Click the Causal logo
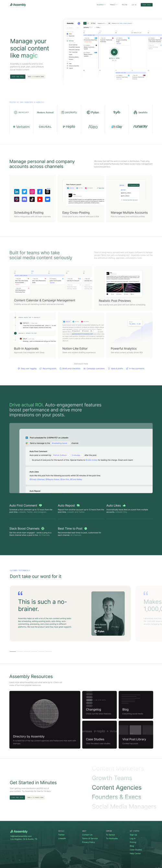 [45, 127]
